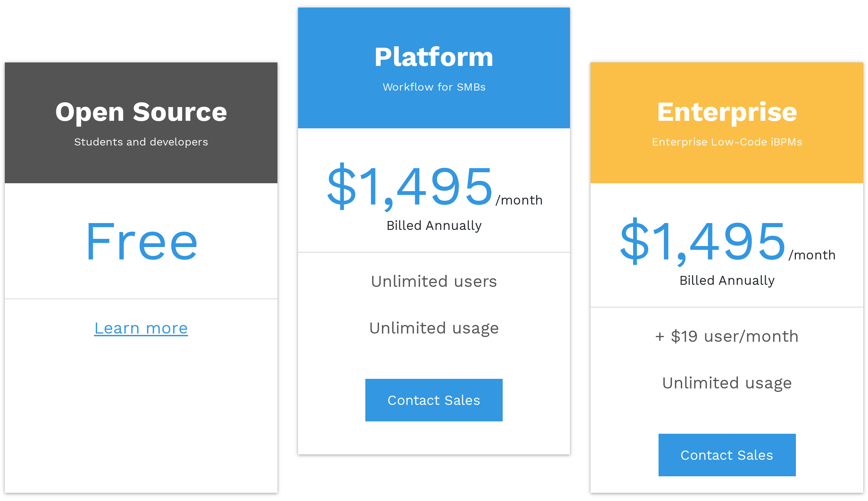The image size is (868, 501).
Task: Click Enterprise's '/month' suffix
Action: click(x=812, y=255)
